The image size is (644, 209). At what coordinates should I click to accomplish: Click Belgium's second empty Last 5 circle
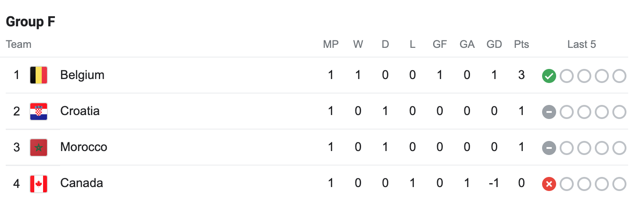click(x=584, y=76)
